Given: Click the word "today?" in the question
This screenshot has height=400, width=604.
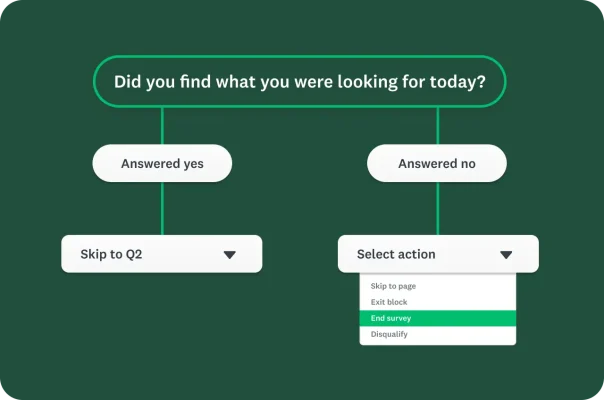Looking at the screenshot, I should coord(455,82).
